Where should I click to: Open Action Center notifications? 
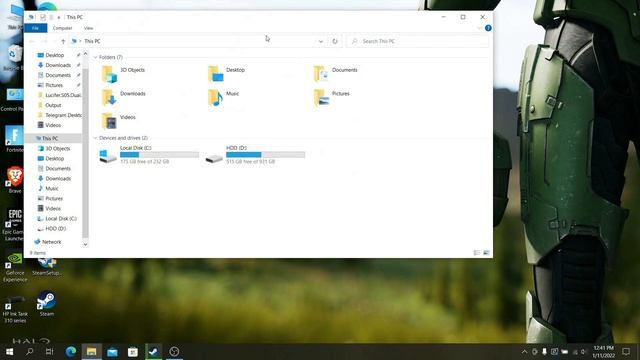[626, 351]
